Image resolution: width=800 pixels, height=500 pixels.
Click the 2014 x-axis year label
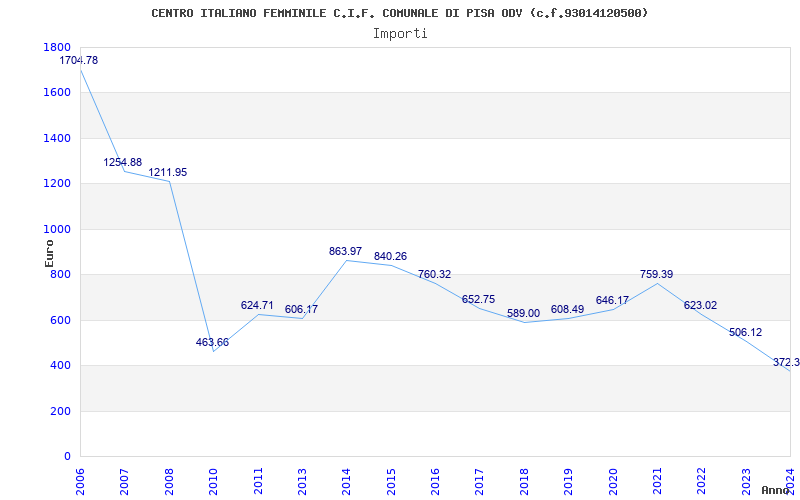click(346, 481)
